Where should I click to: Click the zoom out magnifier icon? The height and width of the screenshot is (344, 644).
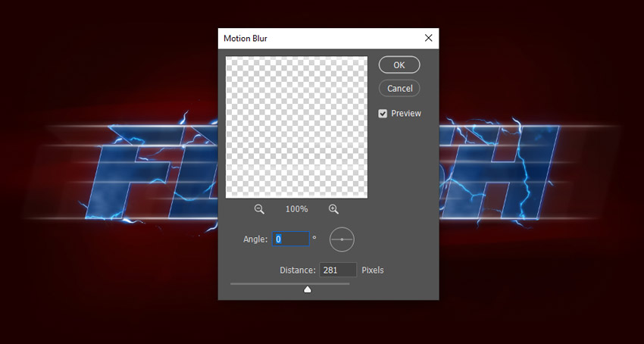(x=259, y=209)
